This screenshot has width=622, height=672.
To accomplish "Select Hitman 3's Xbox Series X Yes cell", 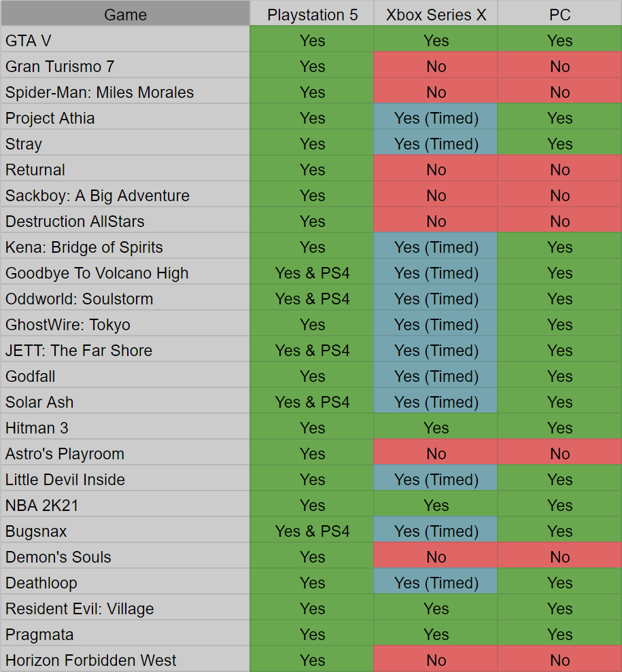I will coord(436,427).
